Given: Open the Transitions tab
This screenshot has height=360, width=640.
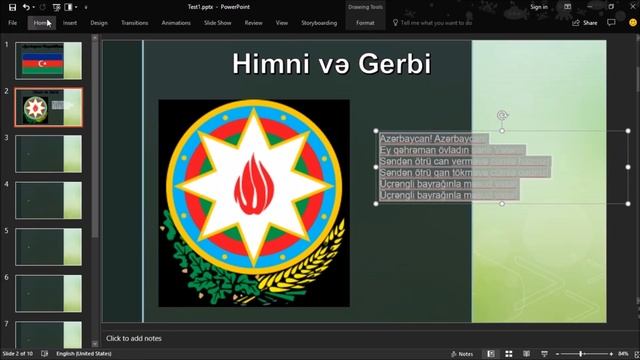Looking at the screenshot, I should (134, 23).
